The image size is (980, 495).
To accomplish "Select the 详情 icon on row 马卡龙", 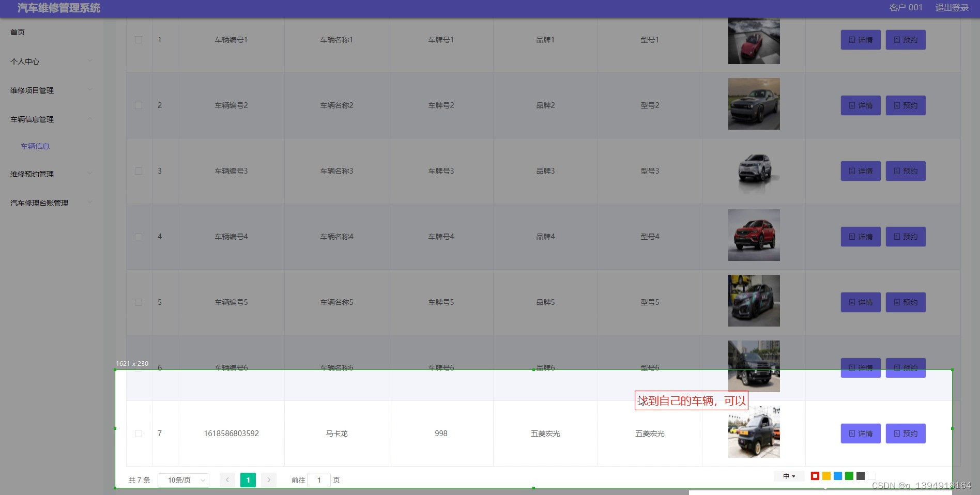I will pyautogui.click(x=860, y=434).
